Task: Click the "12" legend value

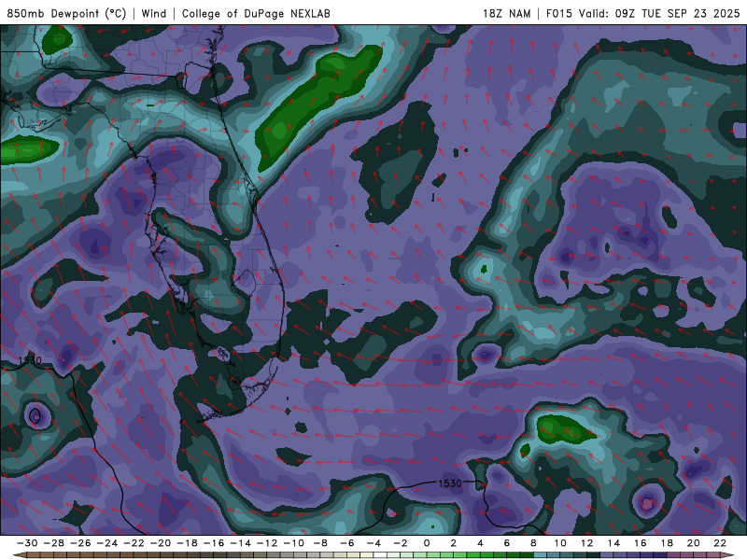Action: pos(586,543)
